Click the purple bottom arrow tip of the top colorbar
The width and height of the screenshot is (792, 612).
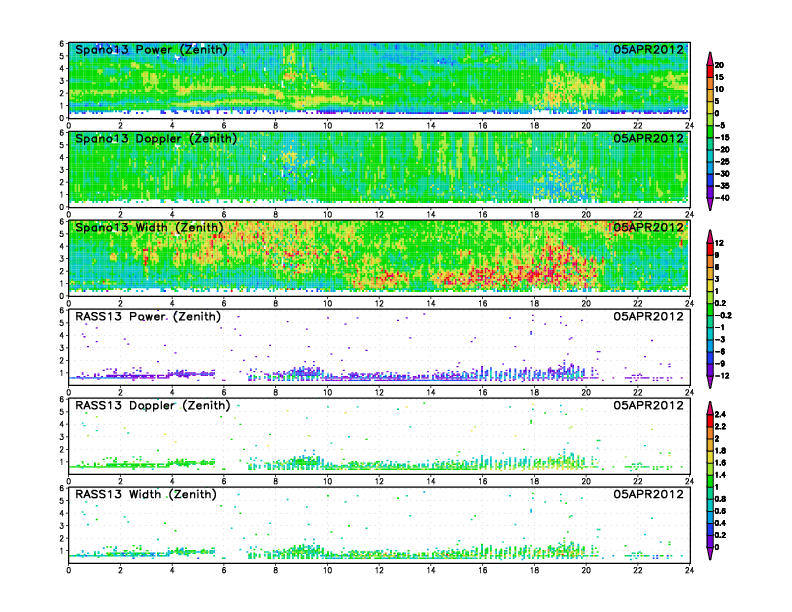tap(710, 206)
